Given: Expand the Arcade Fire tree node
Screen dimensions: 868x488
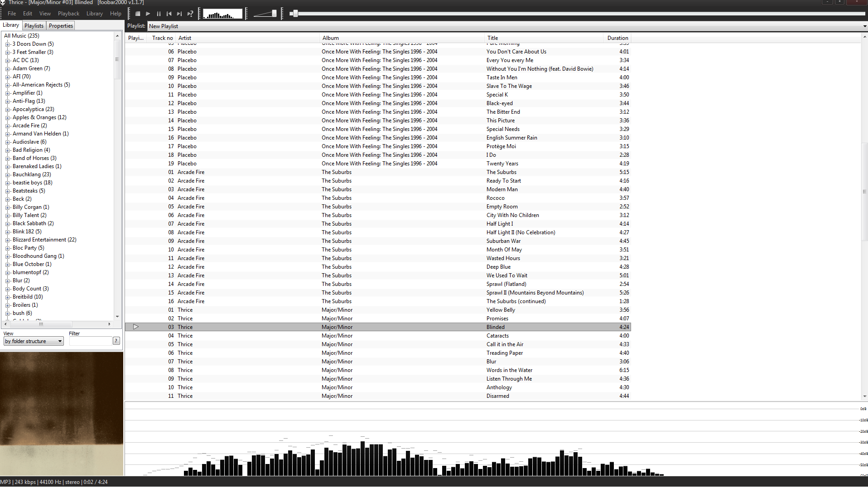Looking at the screenshot, I should coord(7,126).
